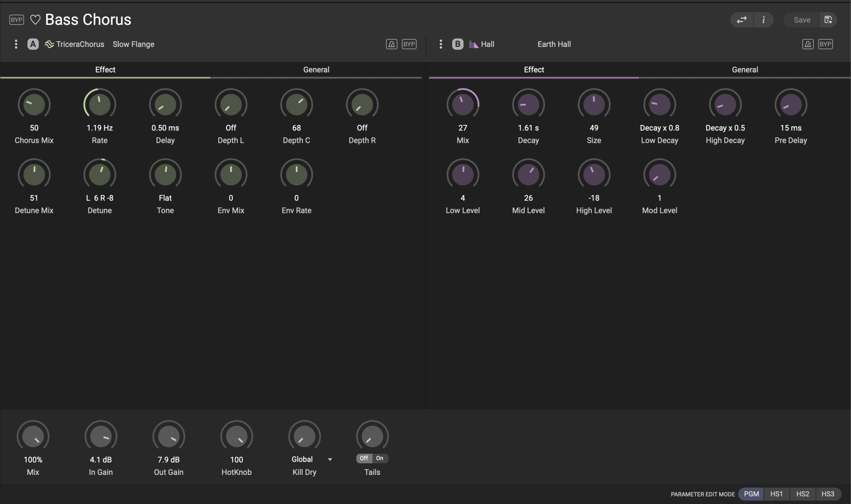This screenshot has width=851, height=504.
Task: Open the Earth Hall preset selector
Action: click(x=554, y=44)
